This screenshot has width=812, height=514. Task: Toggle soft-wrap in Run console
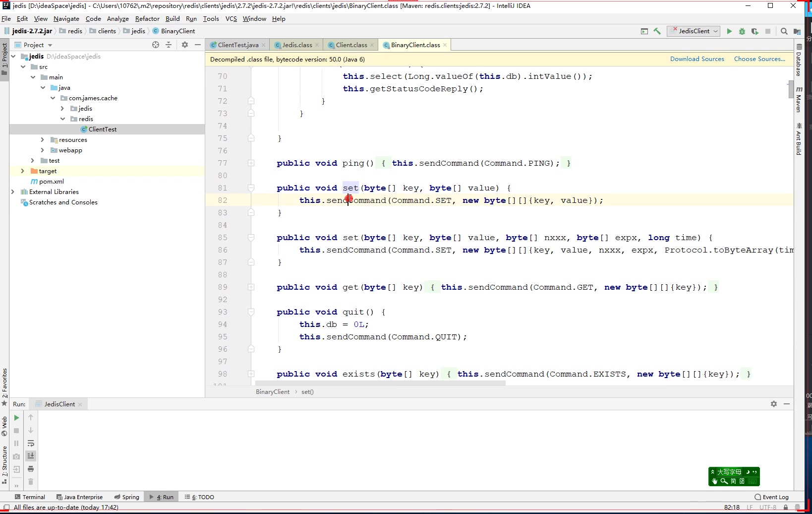pyautogui.click(x=31, y=444)
